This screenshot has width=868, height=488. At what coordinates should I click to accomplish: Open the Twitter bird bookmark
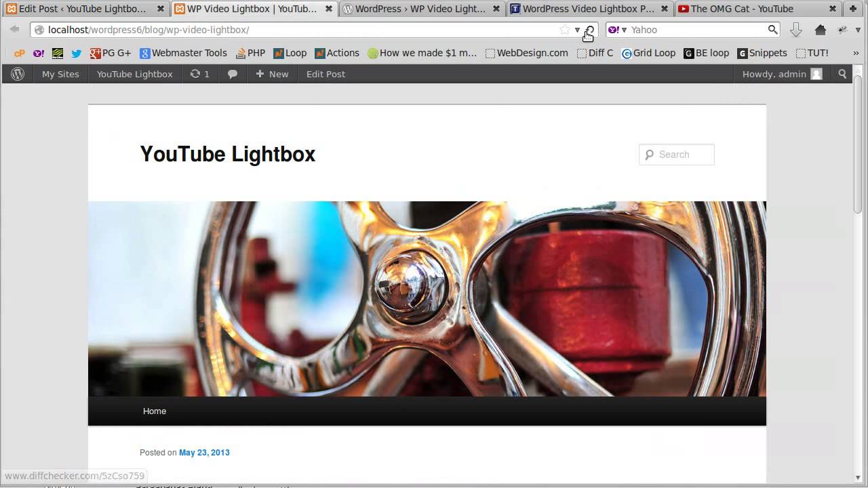[77, 53]
